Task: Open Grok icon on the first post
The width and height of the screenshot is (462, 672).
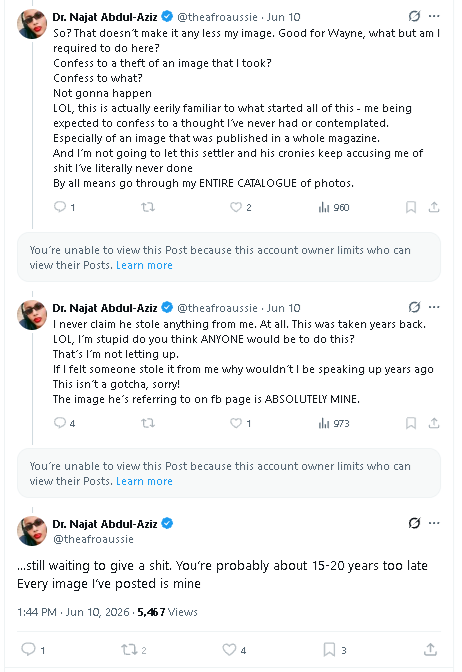Action: [414, 16]
